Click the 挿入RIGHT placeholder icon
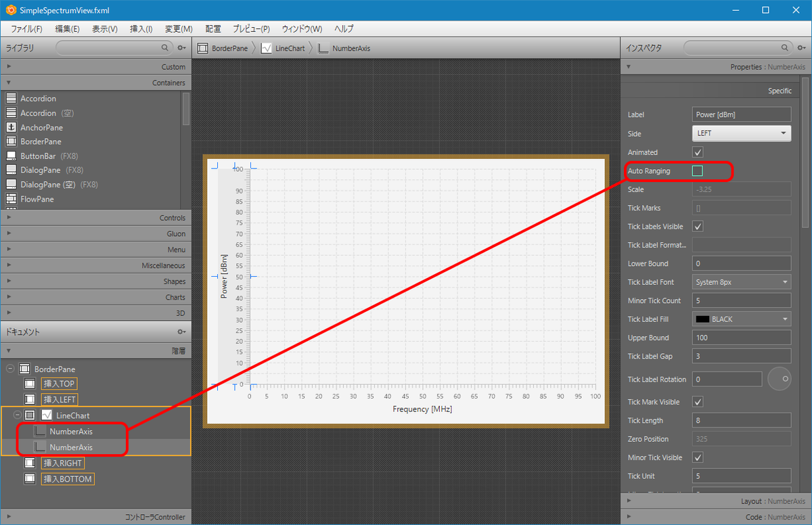 point(30,463)
